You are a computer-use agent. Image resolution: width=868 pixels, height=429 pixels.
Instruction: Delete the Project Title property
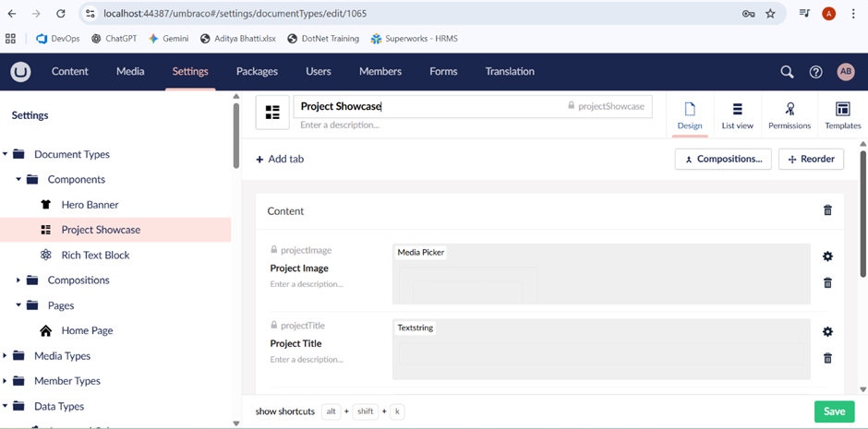pyautogui.click(x=827, y=358)
